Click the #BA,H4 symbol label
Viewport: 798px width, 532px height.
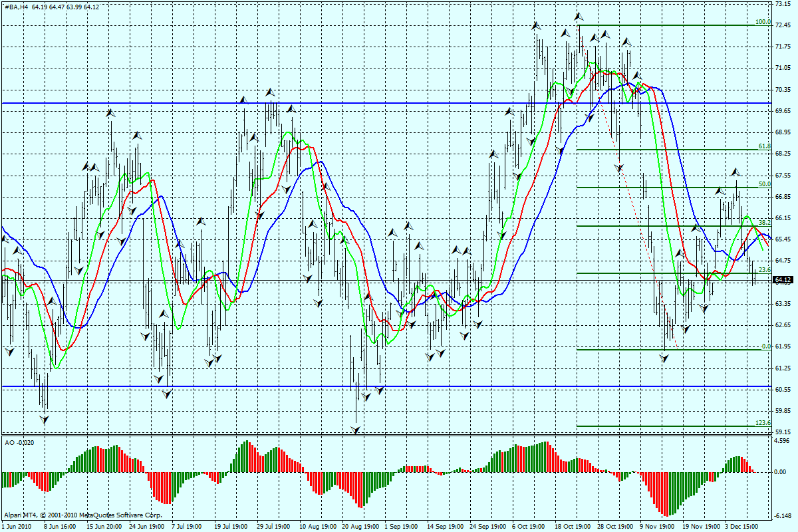click(17, 7)
